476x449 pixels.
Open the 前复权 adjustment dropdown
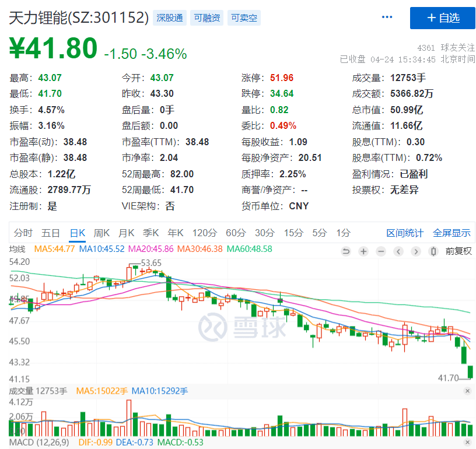pyautogui.click(x=459, y=251)
